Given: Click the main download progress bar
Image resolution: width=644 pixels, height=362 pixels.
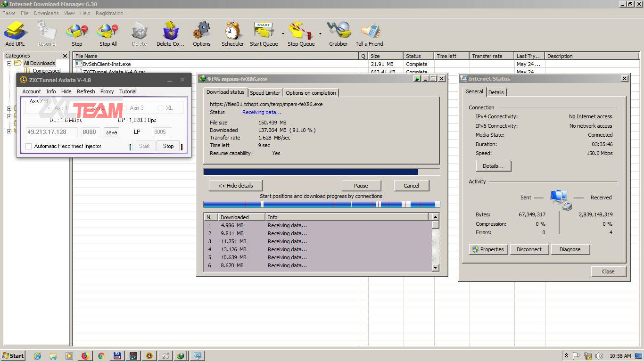Looking at the screenshot, I should (322, 172).
